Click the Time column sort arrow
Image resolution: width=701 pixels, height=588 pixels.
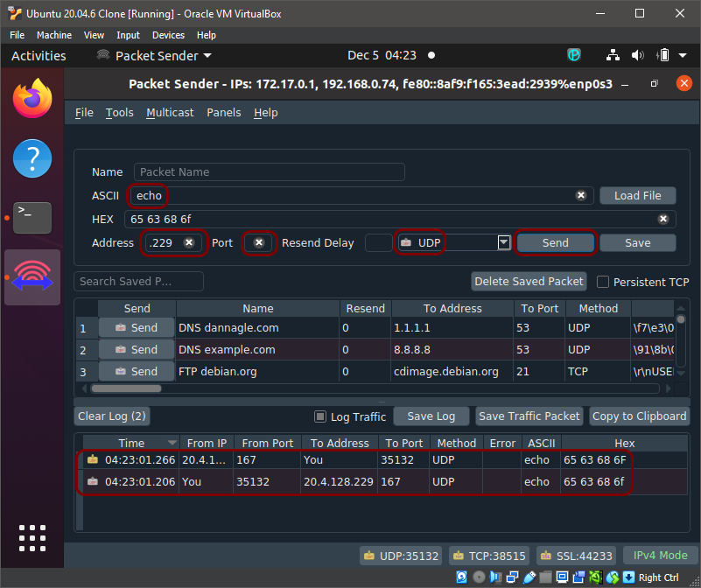tap(172, 443)
